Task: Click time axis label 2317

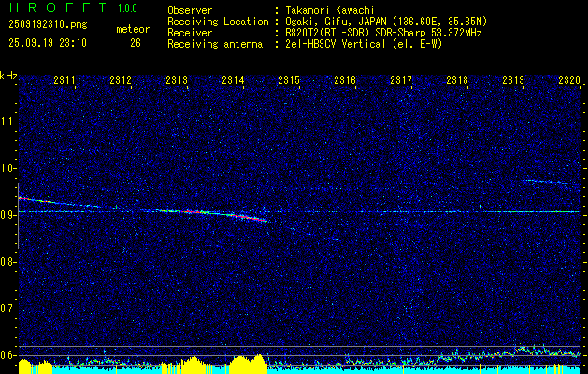Action: (x=401, y=79)
